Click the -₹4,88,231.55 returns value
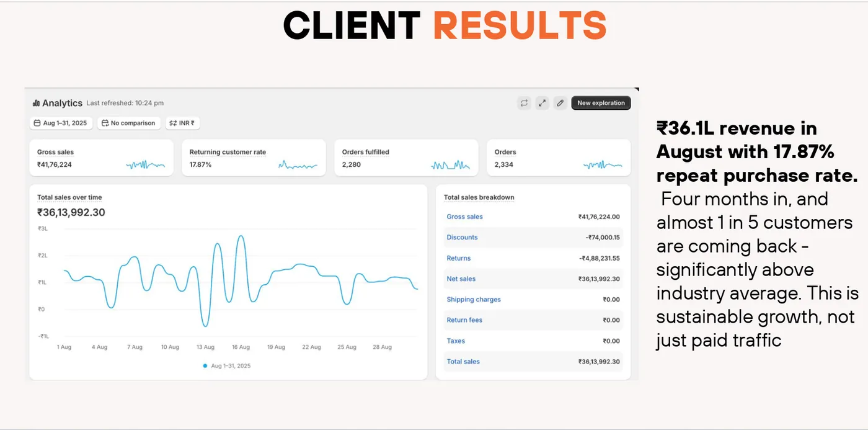The height and width of the screenshot is (430, 868). coord(600,258)
